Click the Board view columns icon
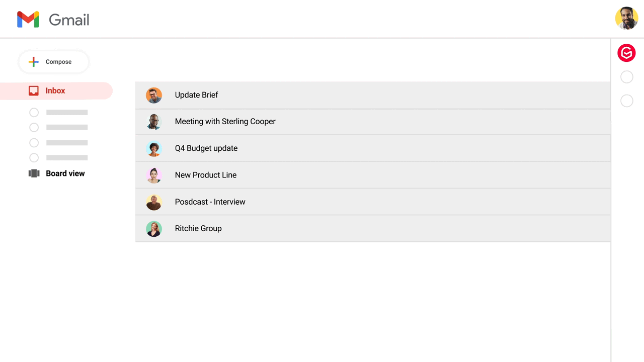The height and width of the screenshot is (362, 644). click(34, 173)
